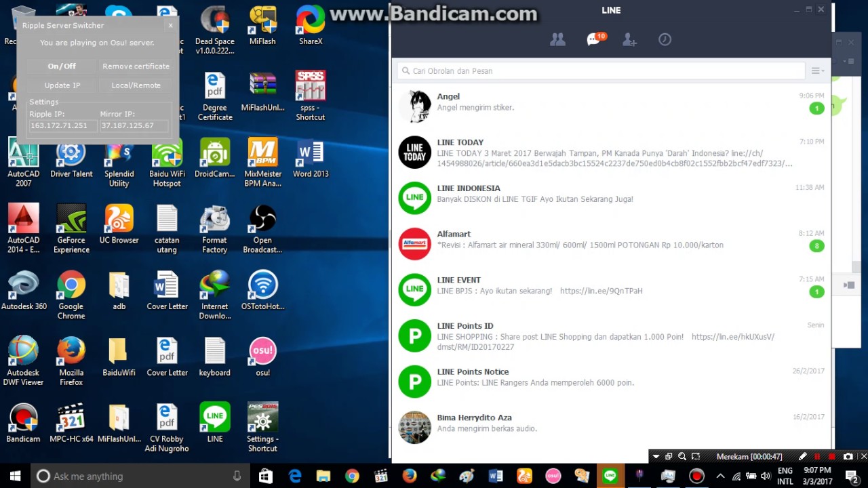Viewport: 868px width, 488px height.
Task: Click the Bandicam stop recording button
Action: (833, 456)
